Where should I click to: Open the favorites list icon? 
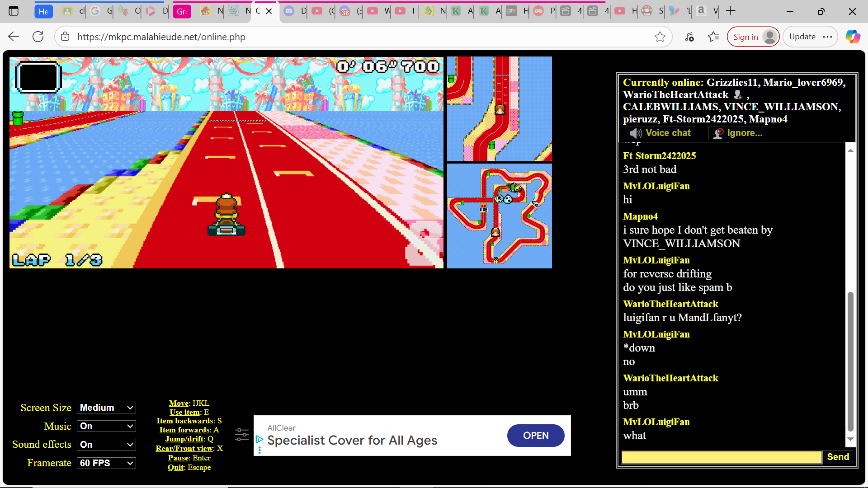(713, 37)
